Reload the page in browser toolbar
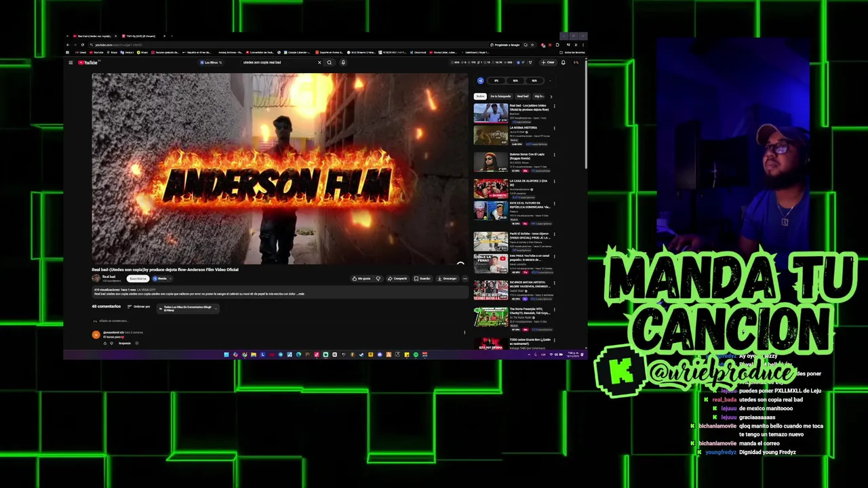 (x=83, y=45)
